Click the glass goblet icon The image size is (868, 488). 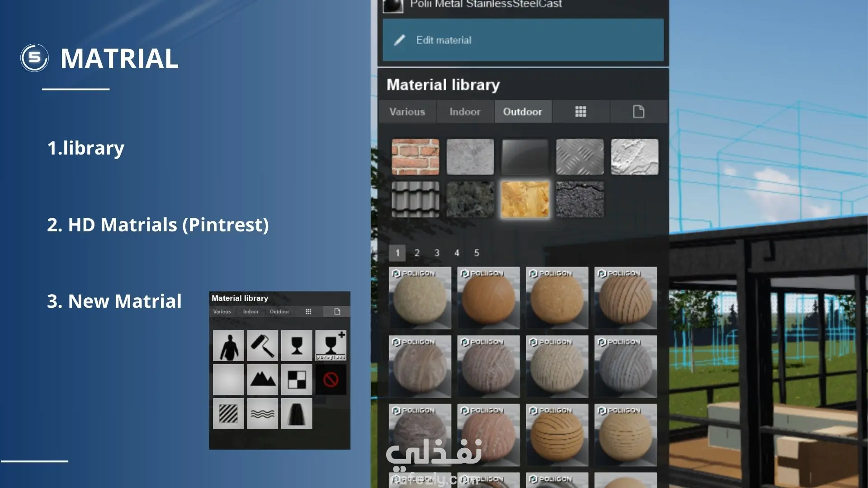tap(297, 346)
